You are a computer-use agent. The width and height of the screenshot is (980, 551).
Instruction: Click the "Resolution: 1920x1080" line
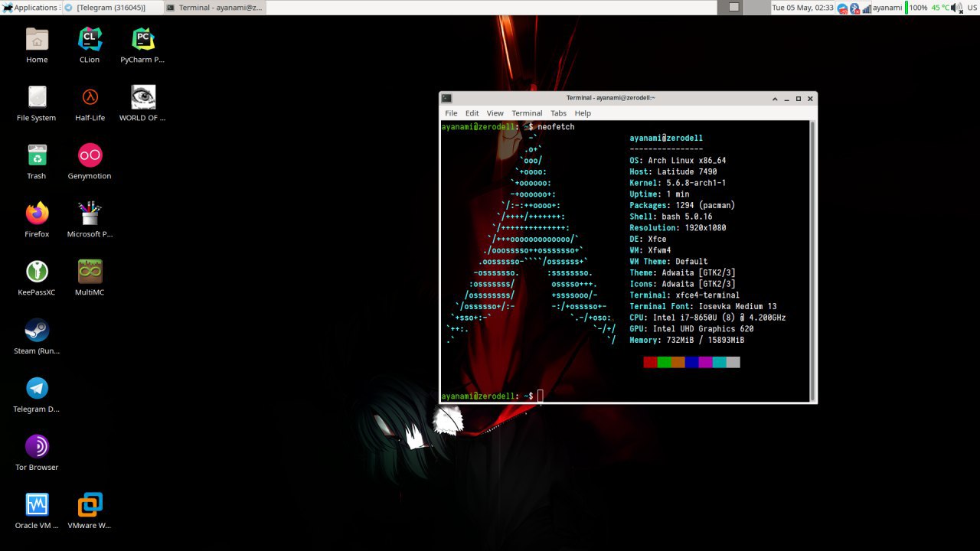click(x=678, y=227)
